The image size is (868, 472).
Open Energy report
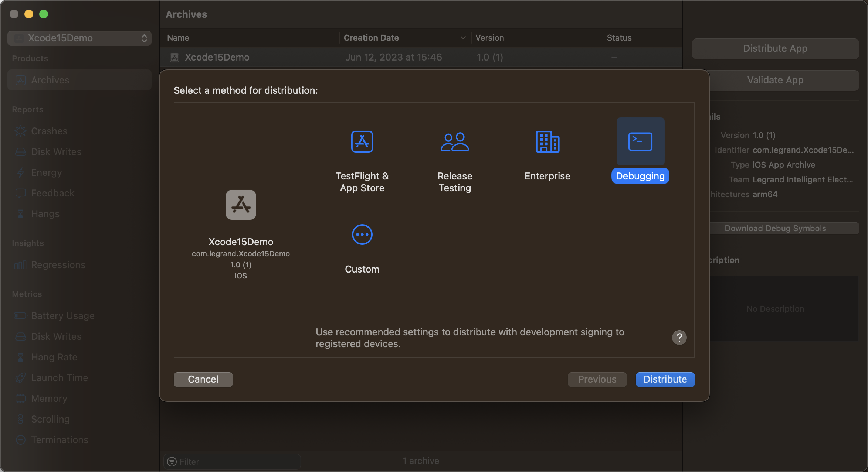pos(46,172)
